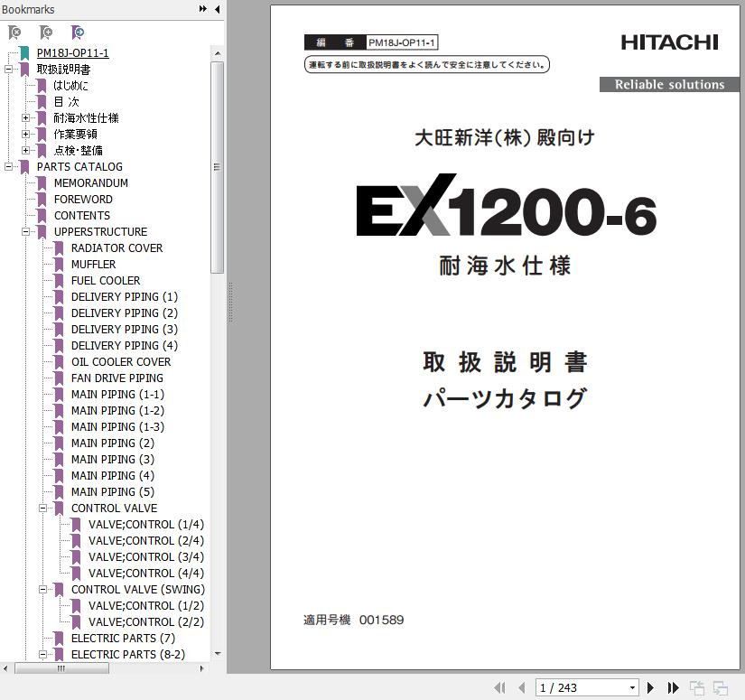Collapse the CONTROL VALVE (SWING) node
The height and width of the screenshot is (700, 745).
42,589
